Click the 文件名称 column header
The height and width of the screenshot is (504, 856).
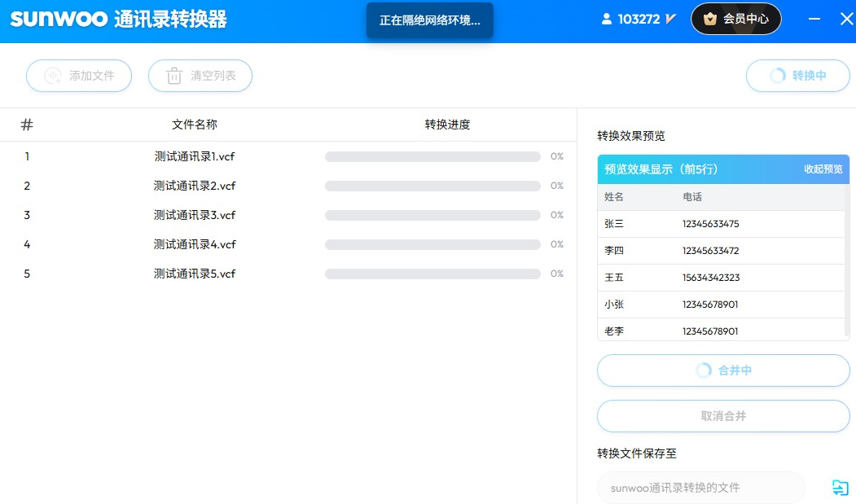195,125
